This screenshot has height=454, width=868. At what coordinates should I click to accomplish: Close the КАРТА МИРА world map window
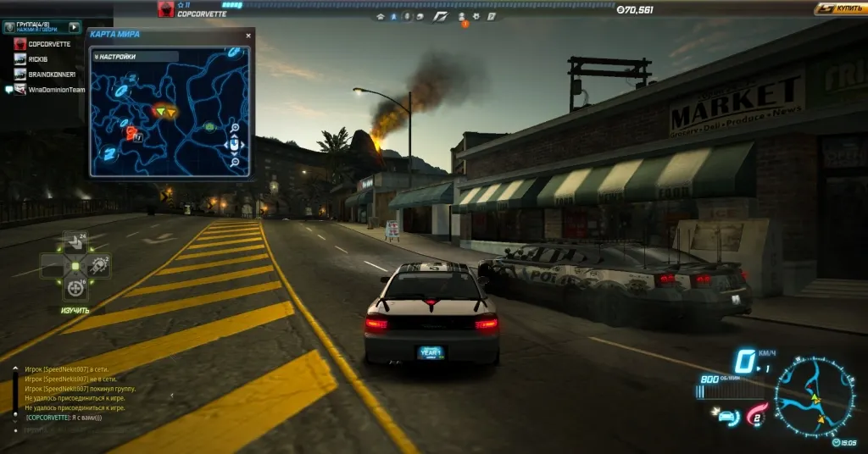[248, 36]
